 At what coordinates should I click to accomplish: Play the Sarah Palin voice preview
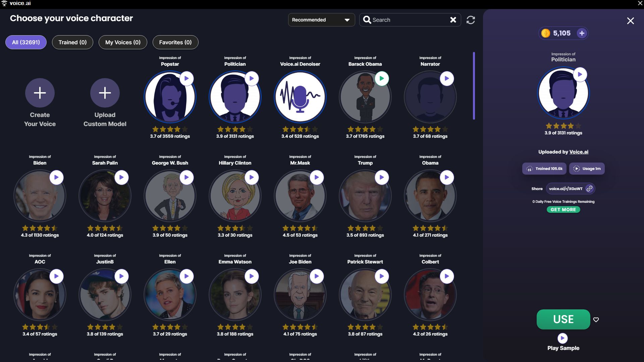121,177
